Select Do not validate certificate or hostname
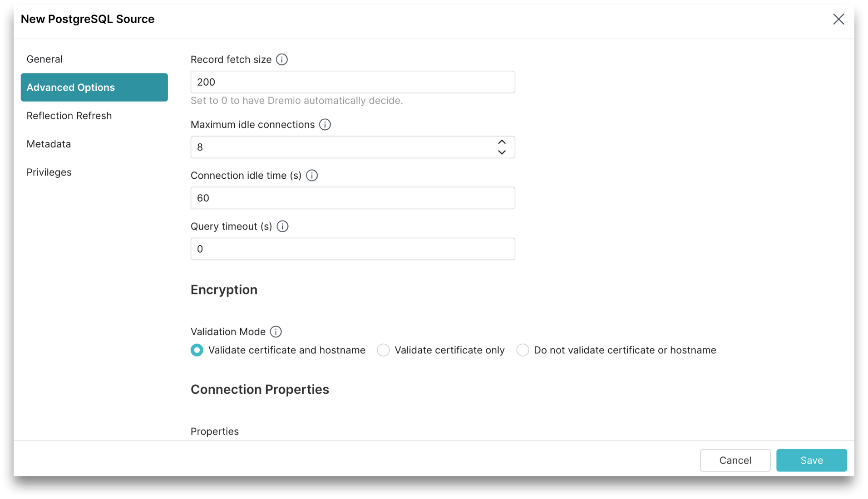868x499 pixels. [523, 350]
